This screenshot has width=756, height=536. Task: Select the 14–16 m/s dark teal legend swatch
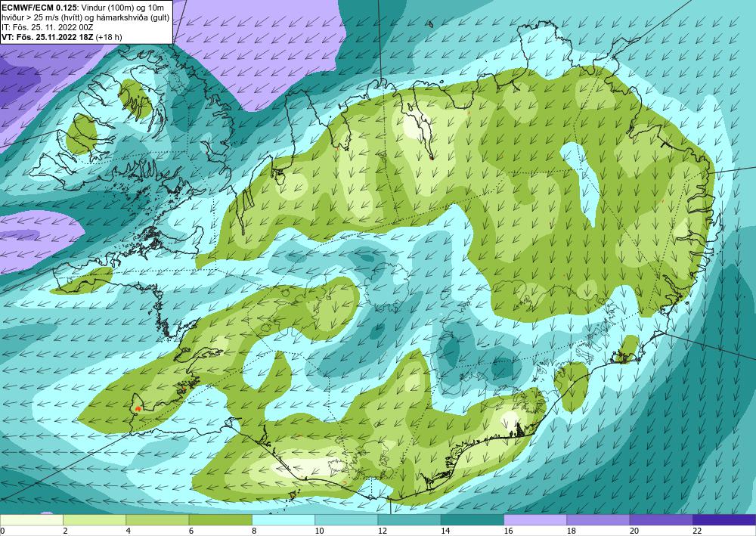coord(472,520)
